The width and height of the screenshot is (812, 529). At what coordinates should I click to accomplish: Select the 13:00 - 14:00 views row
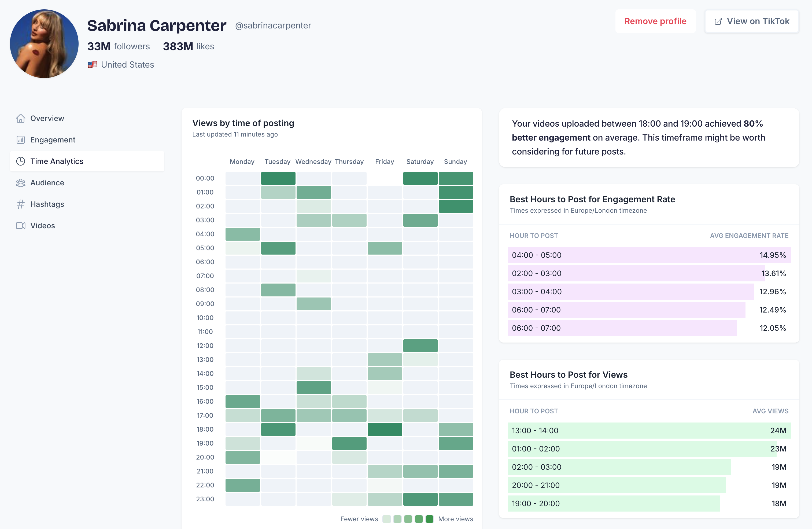click(x=649, y=430)
